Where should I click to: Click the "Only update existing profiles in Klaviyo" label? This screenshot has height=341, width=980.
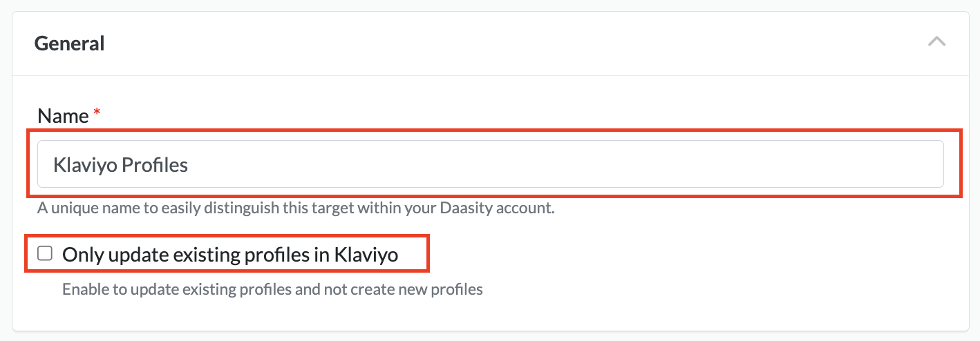click(229, 255)
